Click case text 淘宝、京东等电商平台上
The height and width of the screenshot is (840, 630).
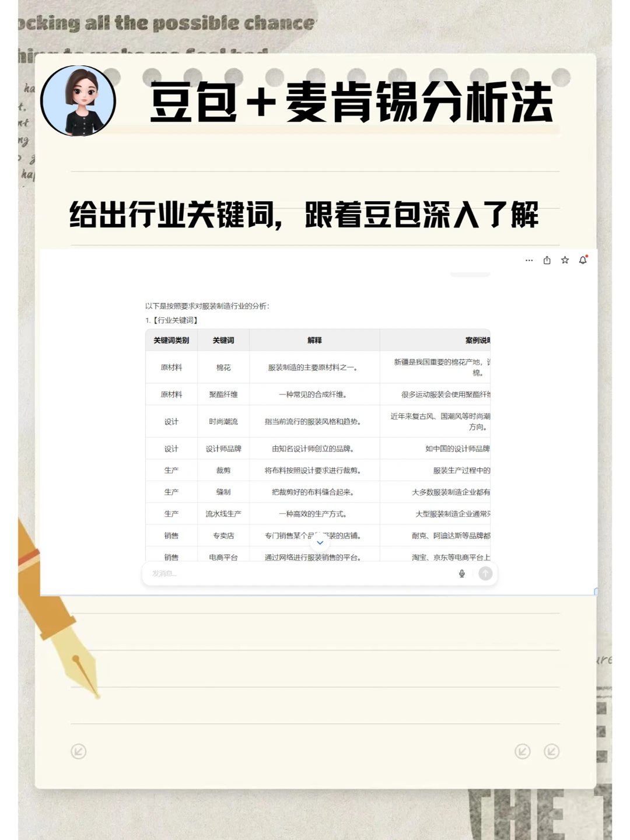451,557
